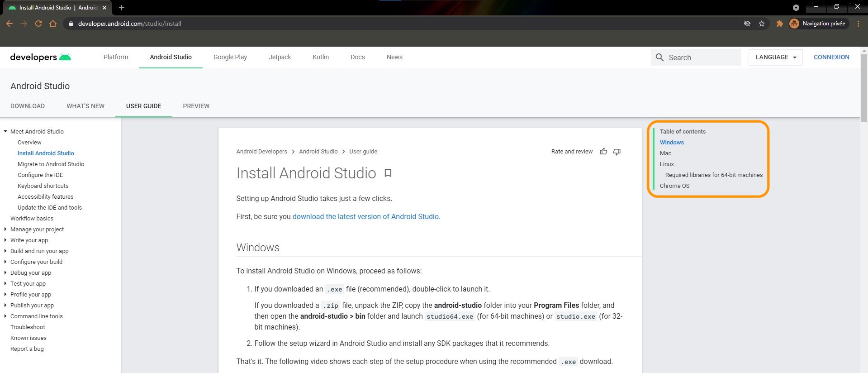Switch to WHAT'S NEW tab

[x=85, y=106]
